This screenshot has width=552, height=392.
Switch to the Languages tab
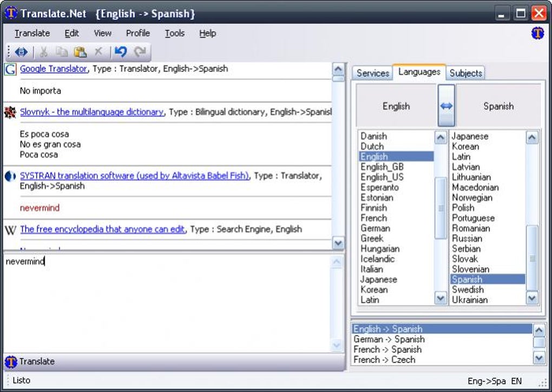pyautogui.click(x=419, y=72)
